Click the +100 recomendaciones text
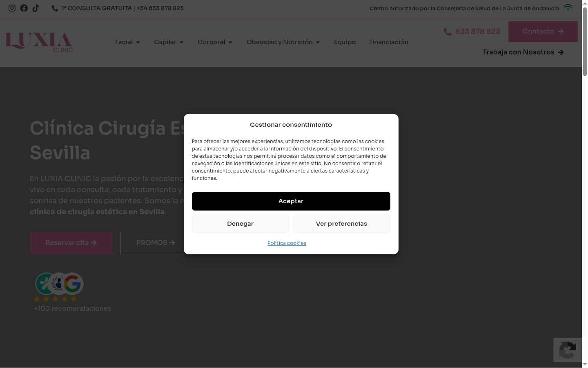Image resolution: width=588 pixels, height=368 pixels. tap(72, 309)
